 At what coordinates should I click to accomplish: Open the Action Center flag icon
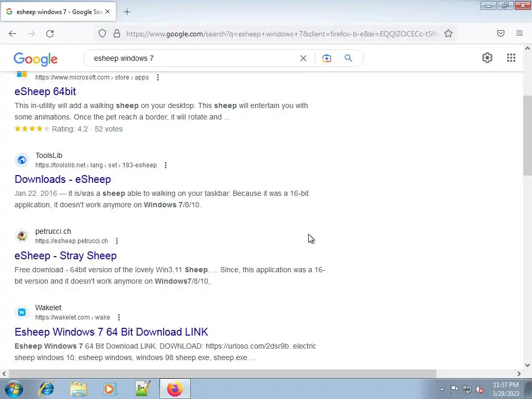tap(454, 389)
